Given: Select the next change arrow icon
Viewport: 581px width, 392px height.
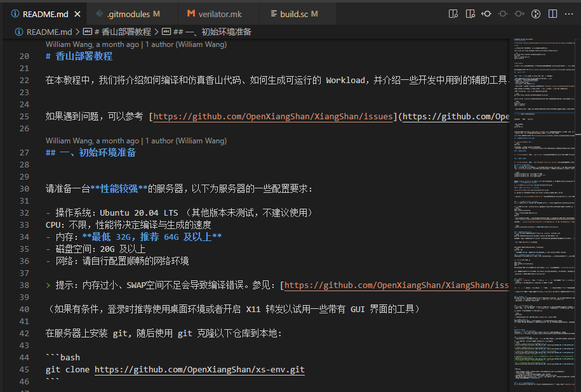Looking at the screenshot, I should click(x=518, y=14).
